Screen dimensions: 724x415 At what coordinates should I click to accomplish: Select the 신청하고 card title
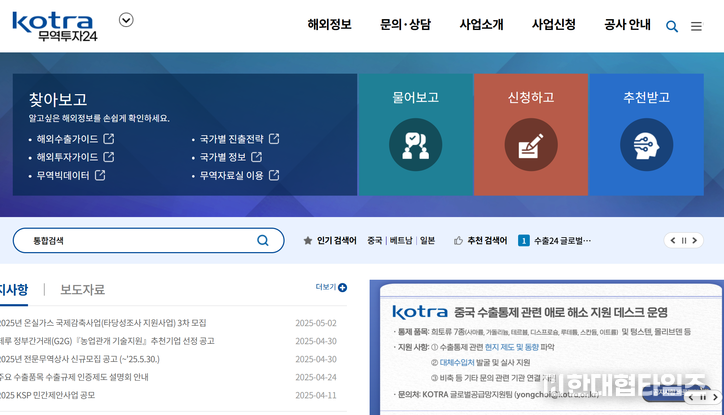[x=531, y=97]
